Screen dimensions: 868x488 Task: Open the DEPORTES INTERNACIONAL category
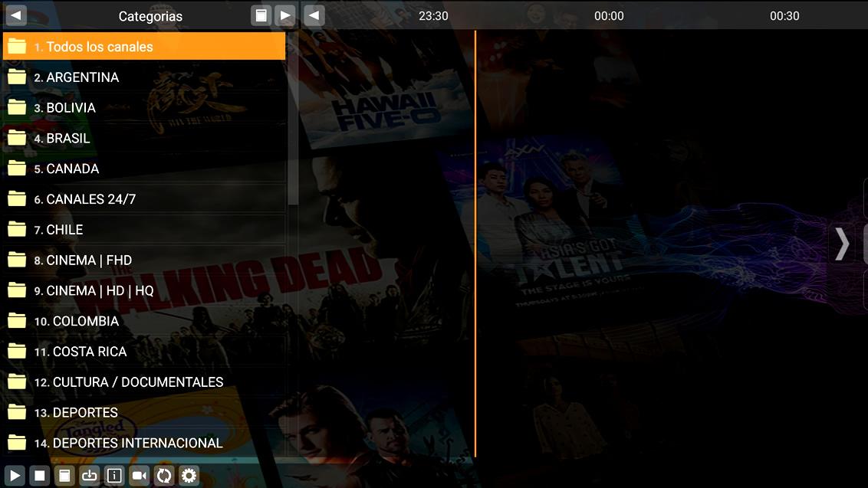point(144,443)
